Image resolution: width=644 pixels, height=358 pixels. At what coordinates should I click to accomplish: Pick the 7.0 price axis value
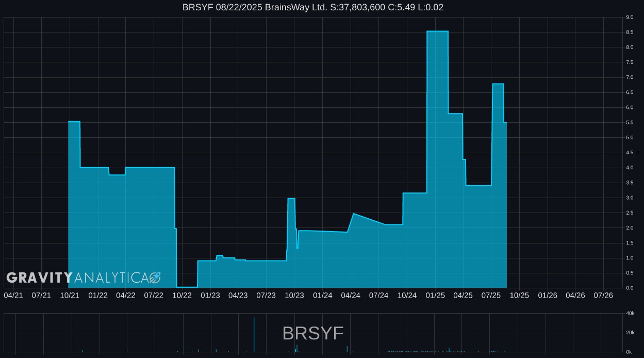click(x=630, y=77)
